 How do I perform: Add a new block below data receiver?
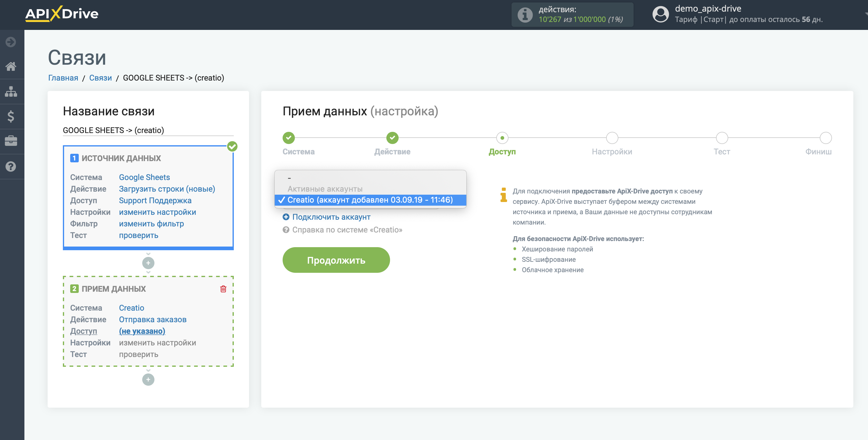[x=148, y=379]
